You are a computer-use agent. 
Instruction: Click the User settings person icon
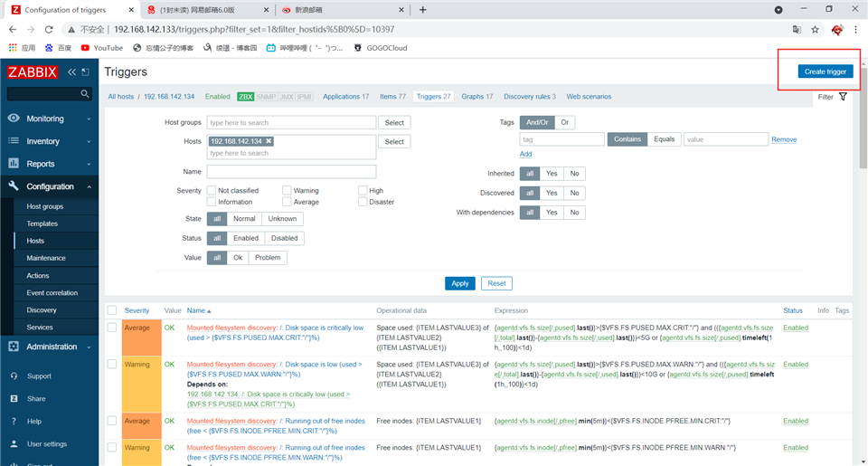[x=14, y=444]
